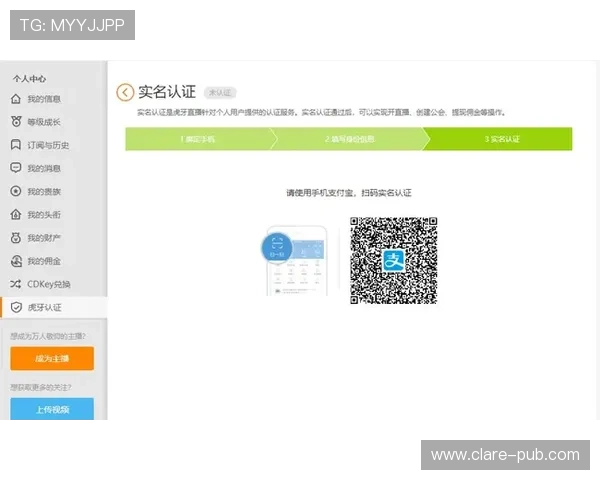Click the Alipay logo in the QR code
600x480 pixels.
tap(393, 261)
